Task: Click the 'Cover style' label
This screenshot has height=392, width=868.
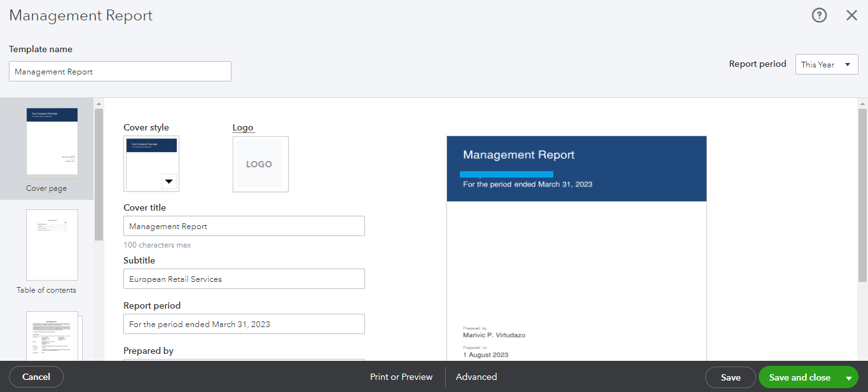Action: tap(146, 127)
